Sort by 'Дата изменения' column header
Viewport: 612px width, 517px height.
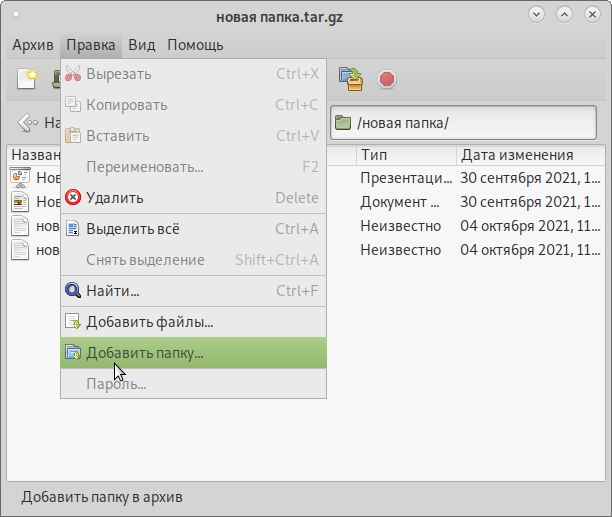pos(530,155)
